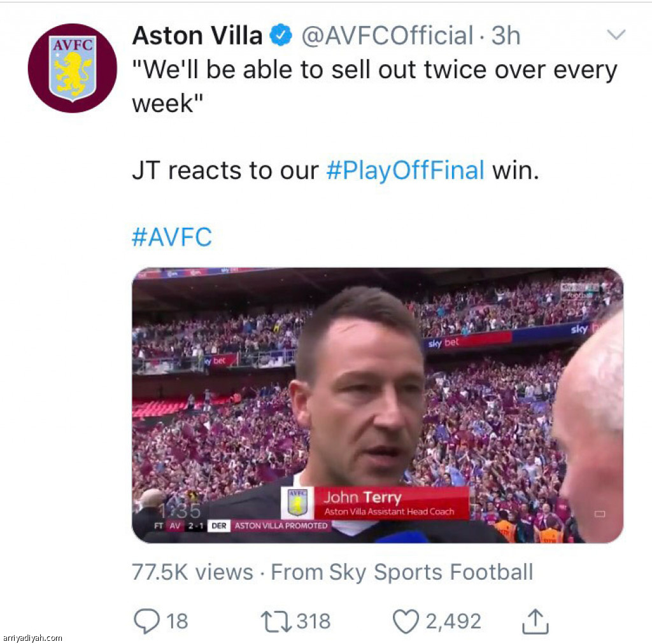The width and height of the screenshot is (652, 644).
Task: Click the reply speech bubble icon
Action: (x=146, y=621)
